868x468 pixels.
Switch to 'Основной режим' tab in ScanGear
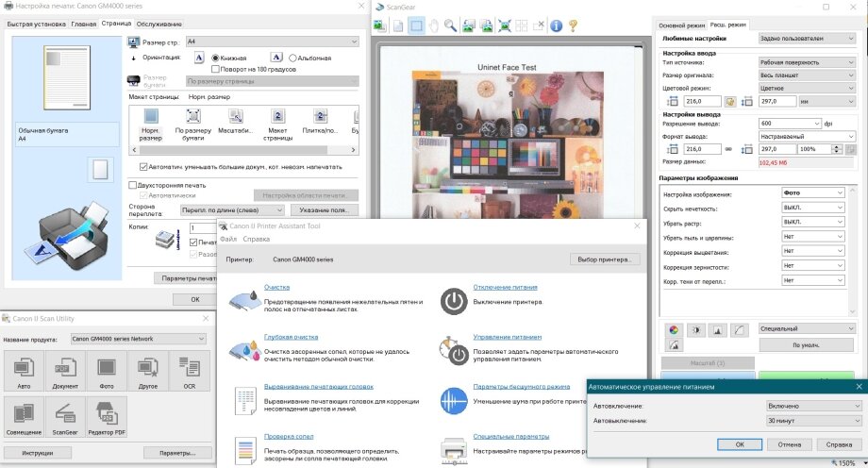click(681, 25)
